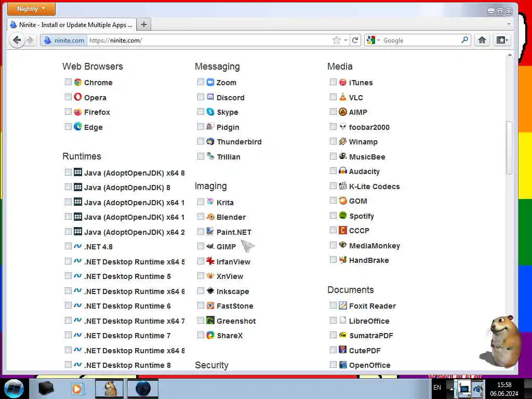The image size is (532, 399).
Task: Click the CutePDF label
Action: tap(365, 351)
